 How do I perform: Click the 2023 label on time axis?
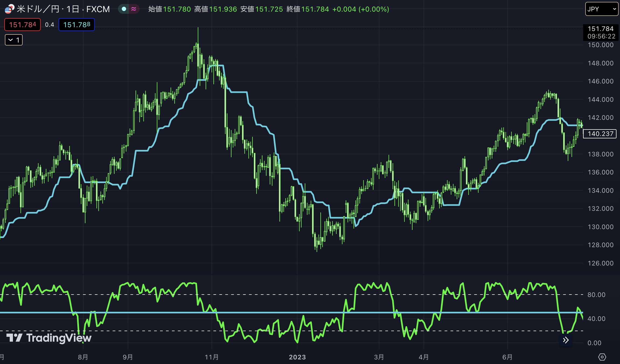[297, 357]
